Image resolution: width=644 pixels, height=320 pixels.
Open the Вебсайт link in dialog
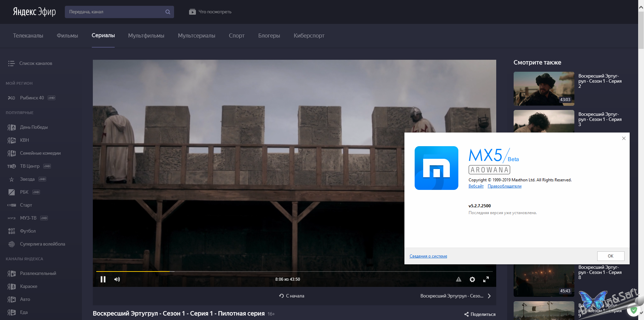(476, 186)
